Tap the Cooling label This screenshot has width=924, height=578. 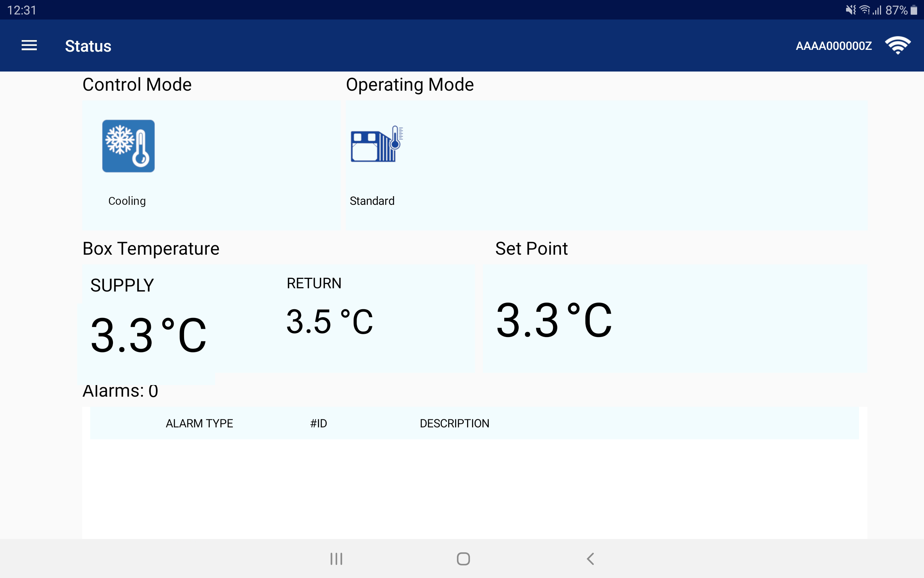tap(127, 201)
